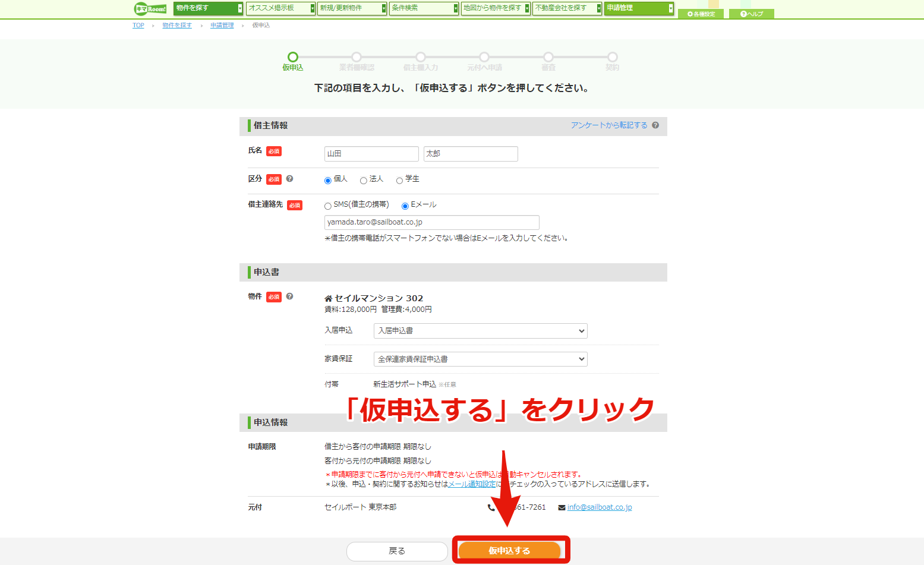This screenshot has height=565, width=924.
Task: Focus the last name field 山田
Action: [x=371, y=154]
